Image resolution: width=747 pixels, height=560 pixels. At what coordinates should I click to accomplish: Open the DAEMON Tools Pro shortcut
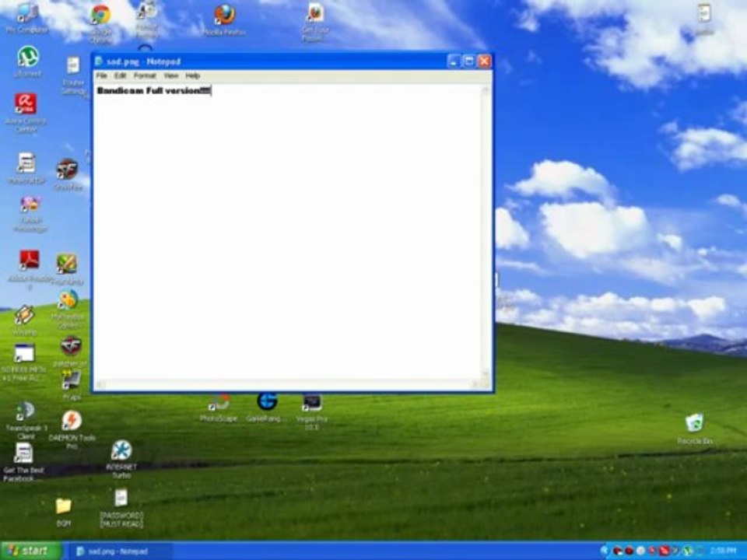coord(72,429)
